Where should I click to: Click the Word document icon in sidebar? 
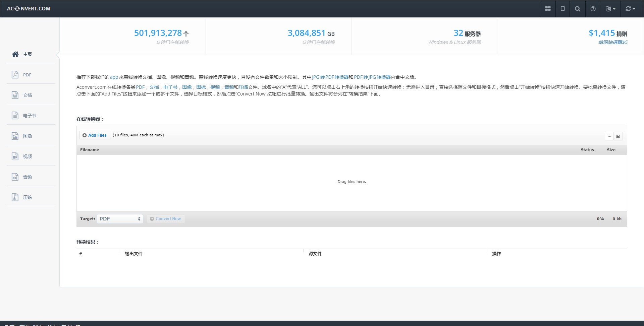[x=15, y=95]
